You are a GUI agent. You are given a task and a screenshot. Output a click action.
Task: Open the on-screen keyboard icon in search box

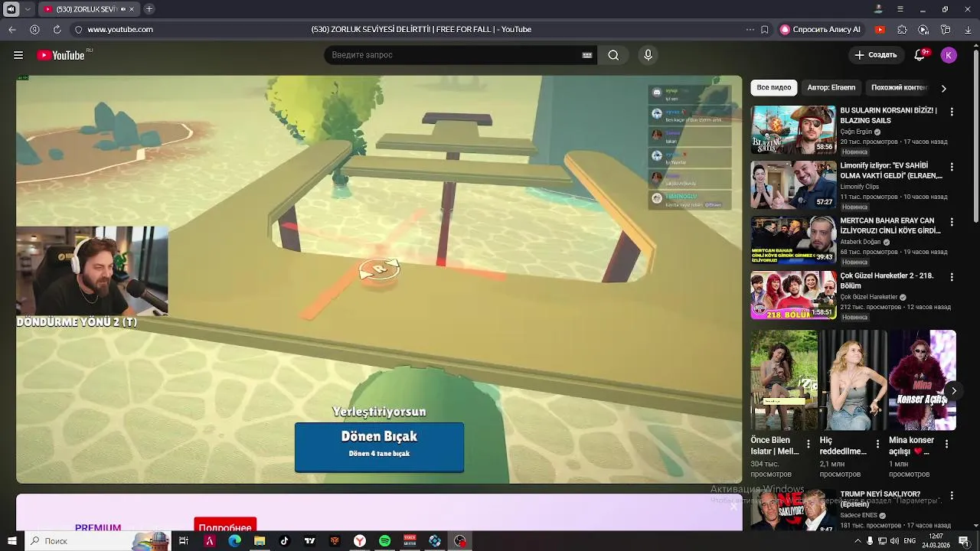pyautogui.click(x=587, y=55)
